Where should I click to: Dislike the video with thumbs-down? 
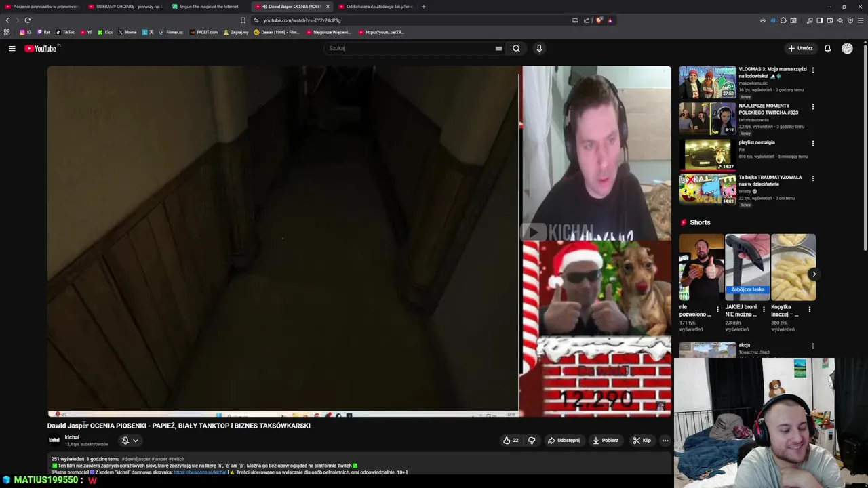point(532,441)
